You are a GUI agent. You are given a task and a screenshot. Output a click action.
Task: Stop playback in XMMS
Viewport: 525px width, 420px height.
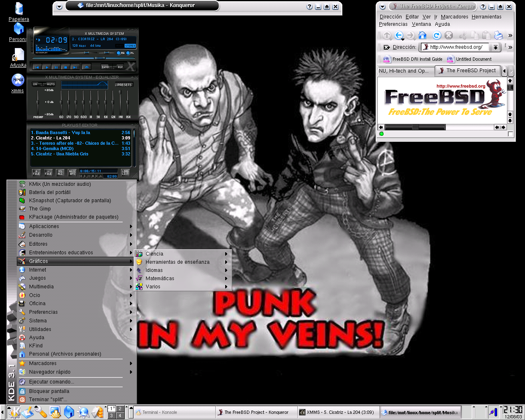click(65, 67)
